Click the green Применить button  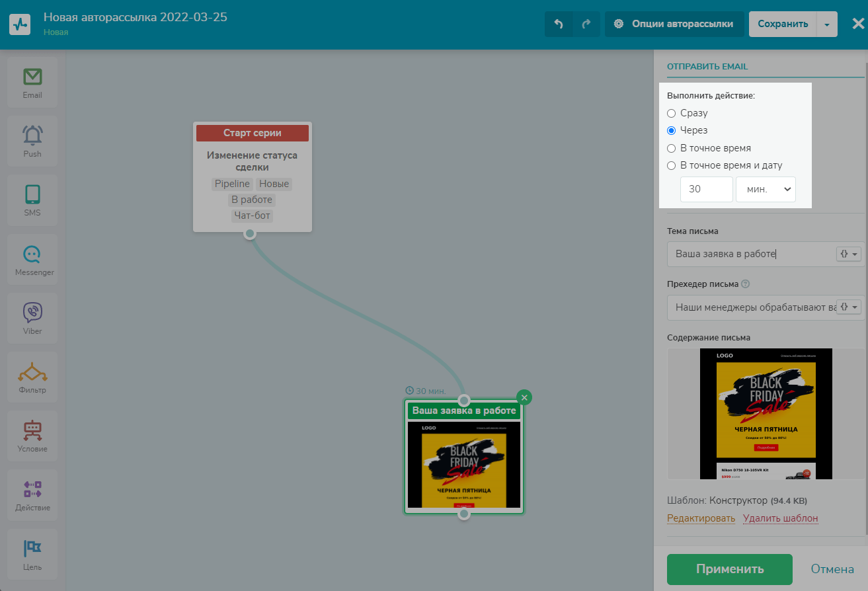pyautogui.click(x=729, y=569)
